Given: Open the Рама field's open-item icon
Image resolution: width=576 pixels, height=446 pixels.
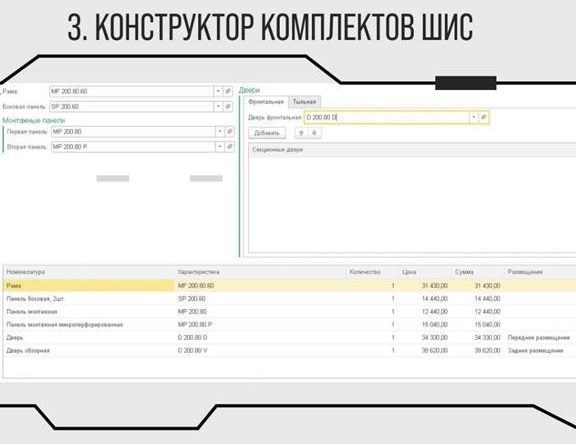Looking at the screenshot, I should point(228,91).
